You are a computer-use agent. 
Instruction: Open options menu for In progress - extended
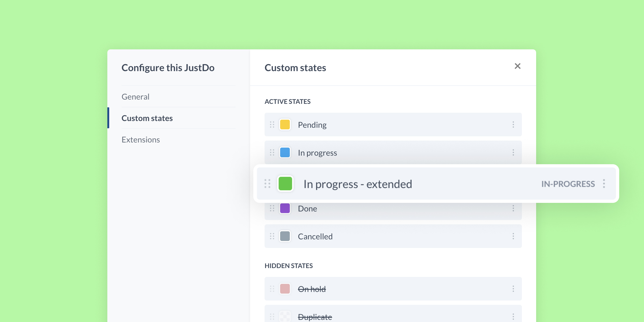(x=604, y=184)
